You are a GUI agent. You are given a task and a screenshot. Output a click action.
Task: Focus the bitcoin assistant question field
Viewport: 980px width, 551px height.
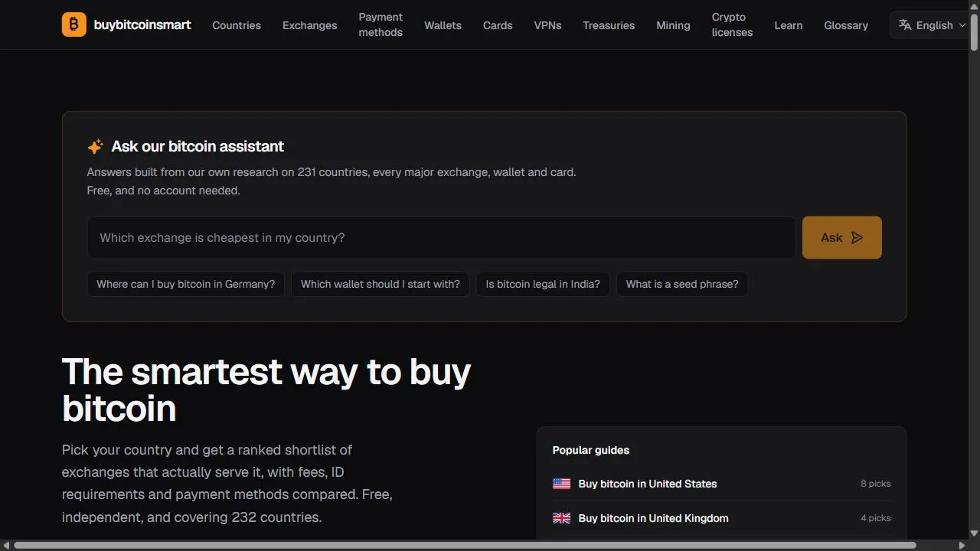[x=442, y=237]
